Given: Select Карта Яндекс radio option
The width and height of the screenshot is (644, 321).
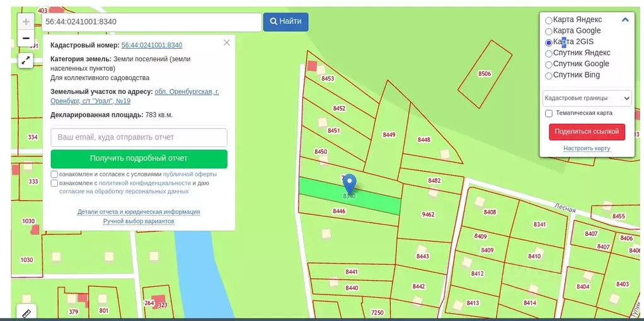Looking at the screenshot, I should click(549, 21).
